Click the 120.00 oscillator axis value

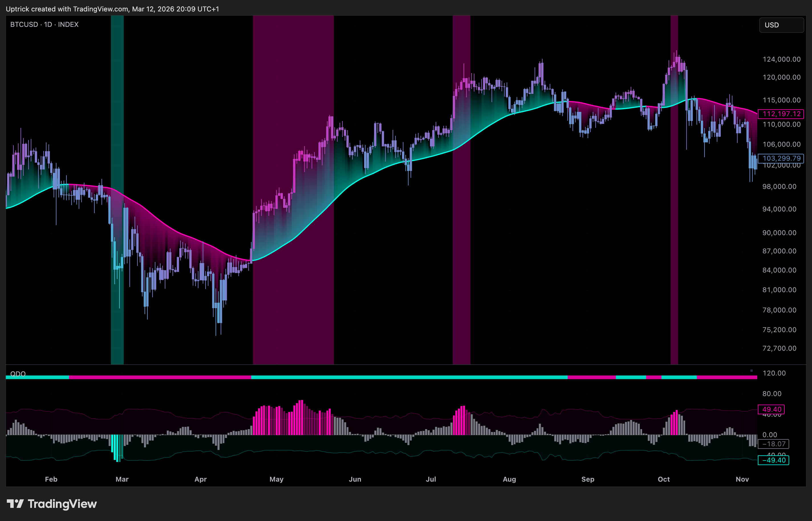774,373
